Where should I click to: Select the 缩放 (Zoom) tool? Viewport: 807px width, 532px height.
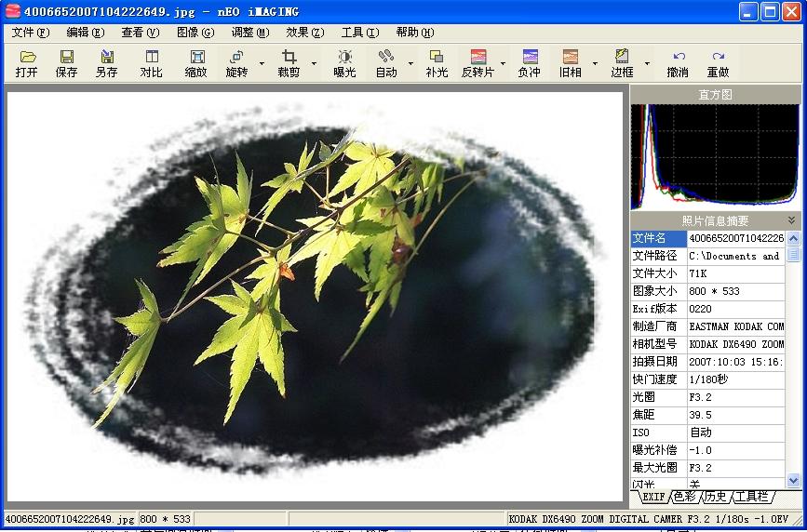196,63
